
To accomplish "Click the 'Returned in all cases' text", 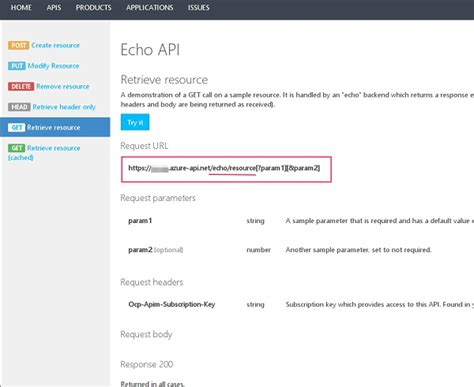I will (x=152, y=384).
